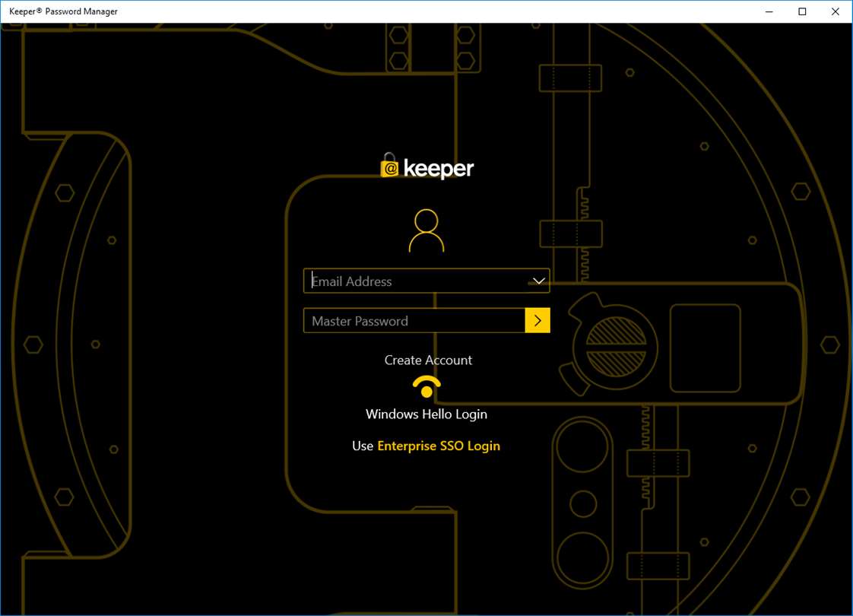Viewport: 853px width, 616px height.
Task: Open the Create Account link
Action: [428, 360]
